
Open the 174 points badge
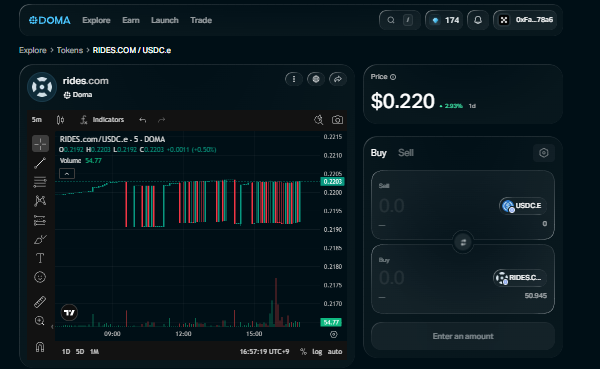point(444,20)
